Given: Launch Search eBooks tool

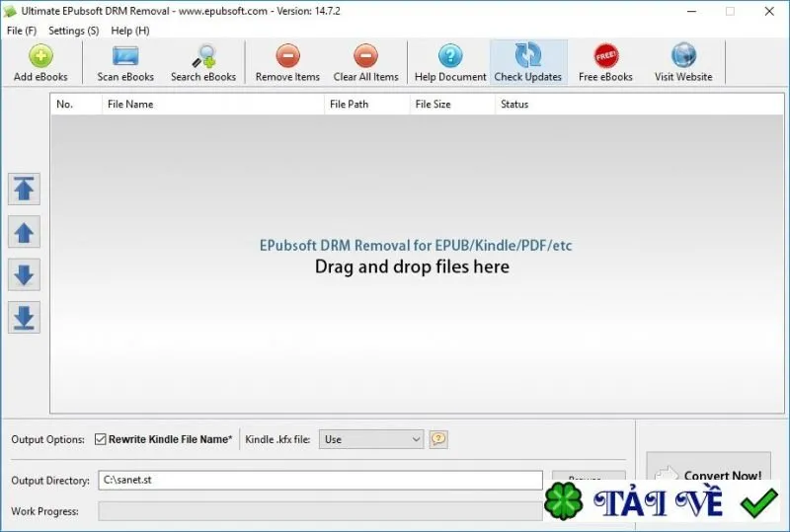Looking at the screenshot, I should (203, 62).
